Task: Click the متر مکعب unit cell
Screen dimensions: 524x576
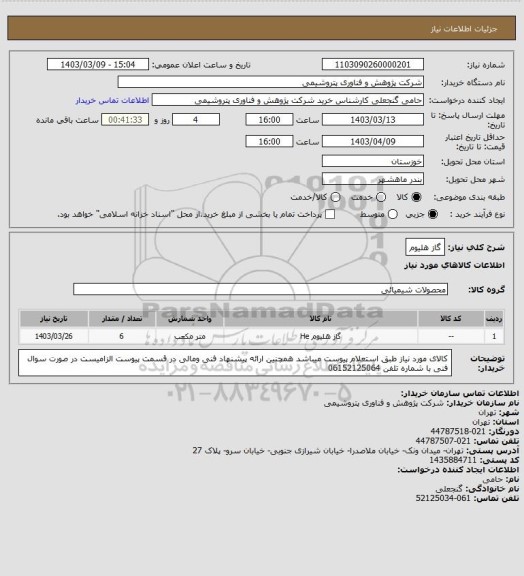Action: tap(190, 336)
